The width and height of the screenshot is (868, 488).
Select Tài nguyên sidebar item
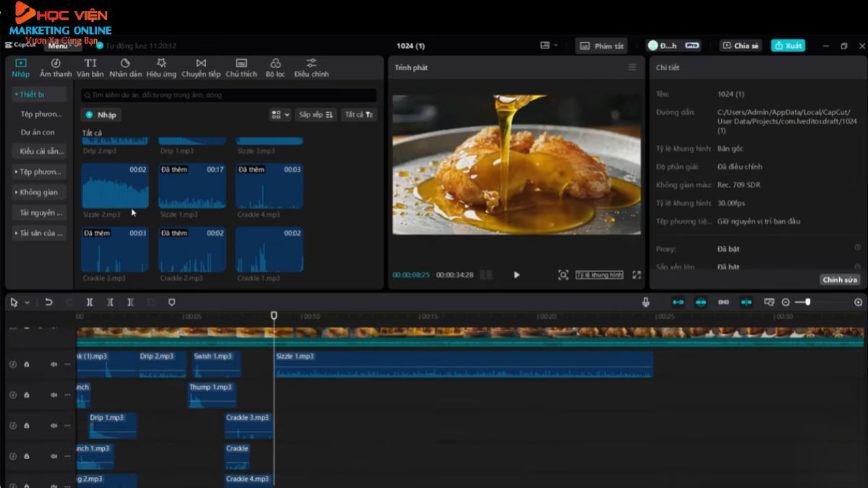[x=40, y=213]
